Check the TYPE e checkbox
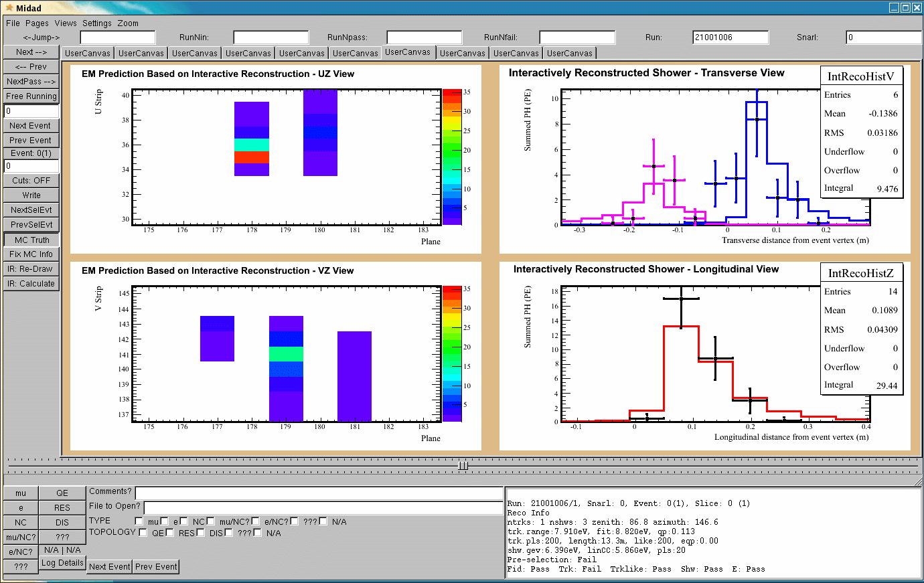This screenshot has width=924, height=583. point(165,521)
